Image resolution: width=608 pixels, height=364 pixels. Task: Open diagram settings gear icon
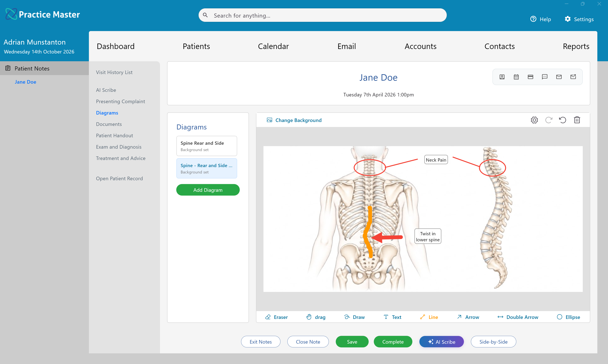coord(534,120)
